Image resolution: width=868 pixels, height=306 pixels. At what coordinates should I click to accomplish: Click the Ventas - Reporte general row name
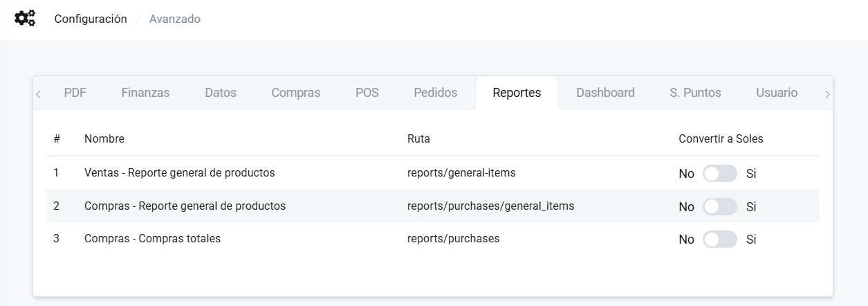(x=179, y=173)
